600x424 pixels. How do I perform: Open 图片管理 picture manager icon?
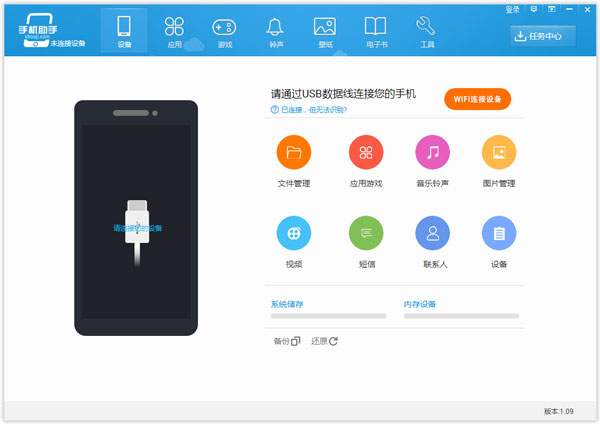click(x=499, y=153)
